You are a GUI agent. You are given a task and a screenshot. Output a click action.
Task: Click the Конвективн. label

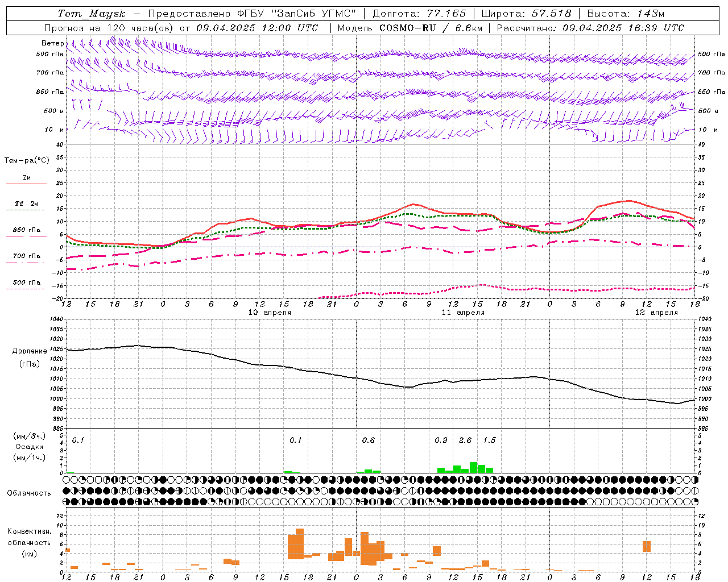point(29,531)
